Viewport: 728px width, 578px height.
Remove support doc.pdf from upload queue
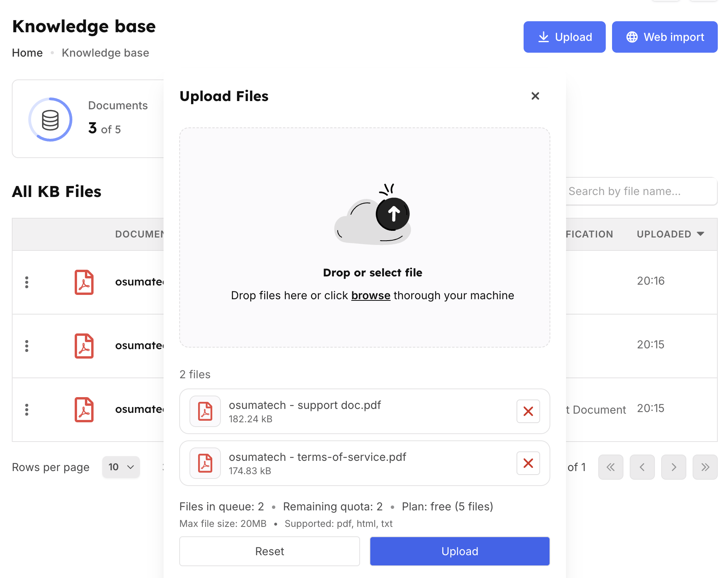point(528,411)
